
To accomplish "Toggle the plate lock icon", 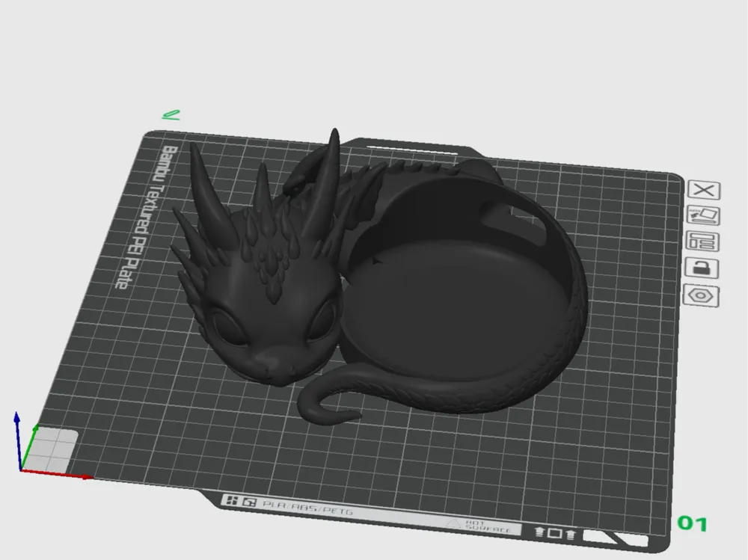I will coord(702,268).
